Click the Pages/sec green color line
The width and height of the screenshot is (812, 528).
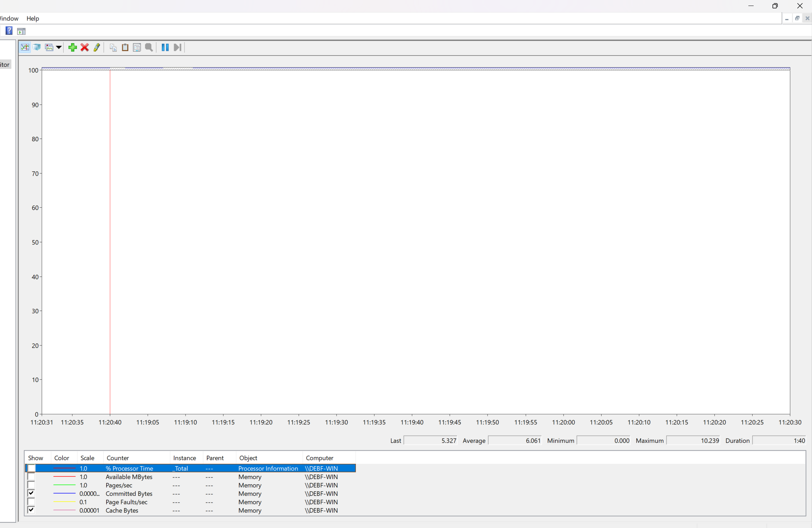tap(64, 485)
